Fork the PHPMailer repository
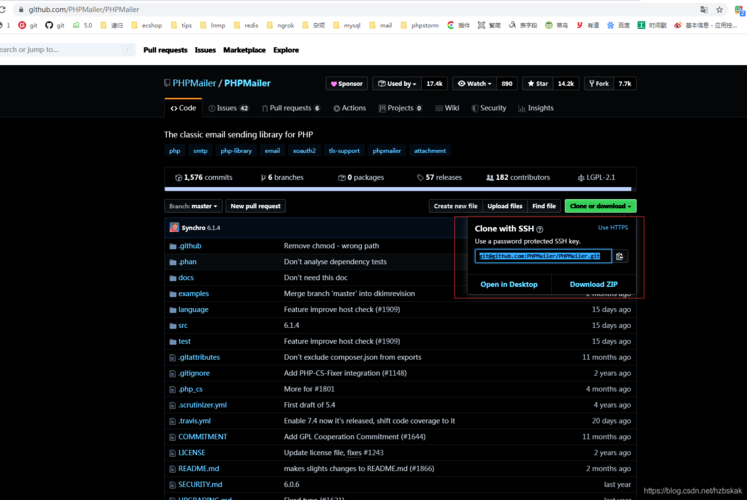 point(599,84)
